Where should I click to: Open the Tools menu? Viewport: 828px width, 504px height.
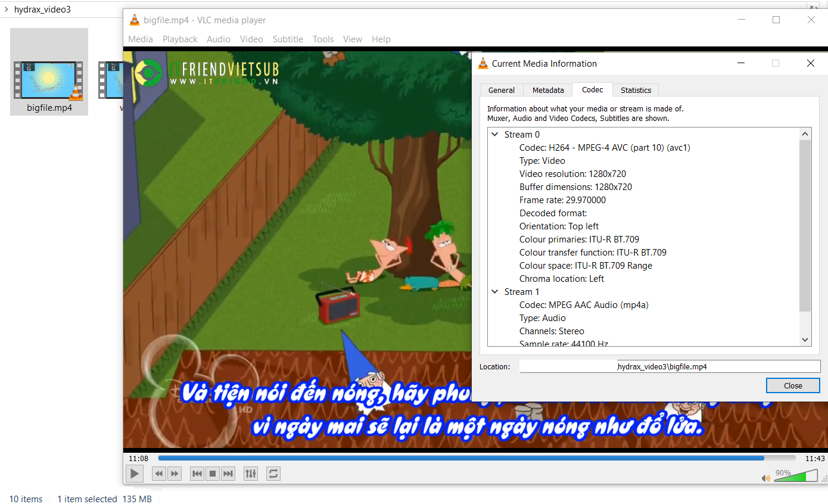(x=323, y=39)
